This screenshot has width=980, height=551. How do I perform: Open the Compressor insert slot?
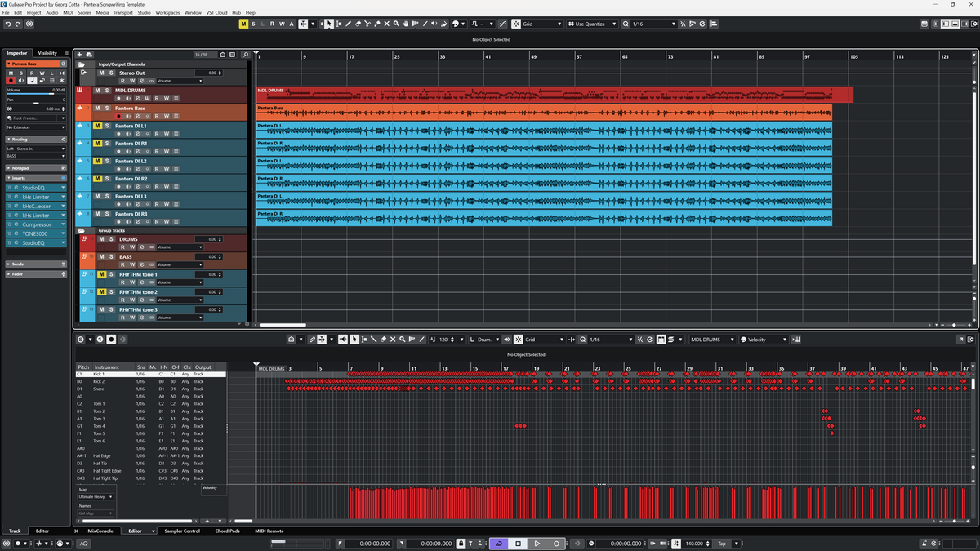[36, 224]
